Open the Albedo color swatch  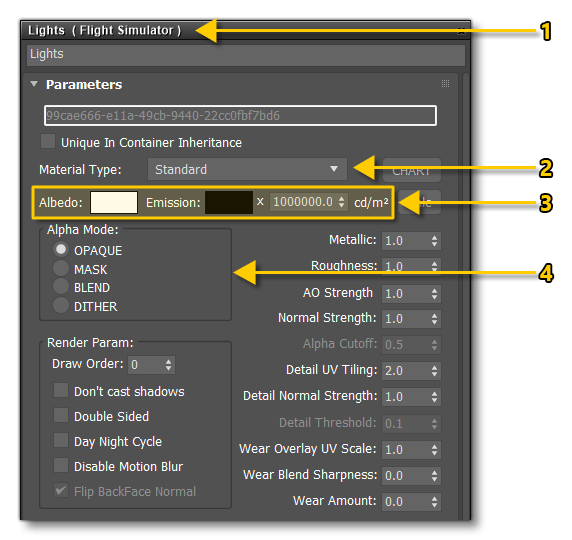[114, 202]
